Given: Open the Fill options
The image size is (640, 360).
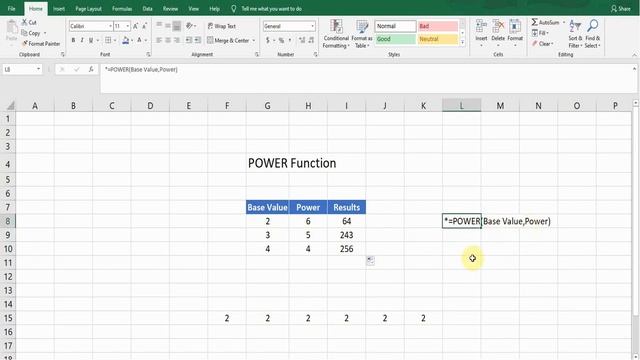Looking at the screenshot, I should [x=540, y=33].
